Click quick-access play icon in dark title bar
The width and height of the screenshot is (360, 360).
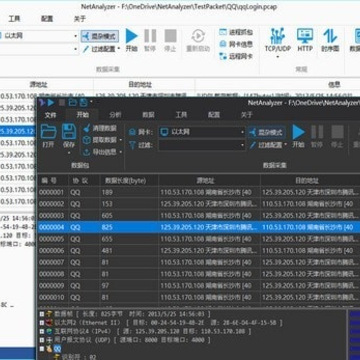tap(51, 103)
